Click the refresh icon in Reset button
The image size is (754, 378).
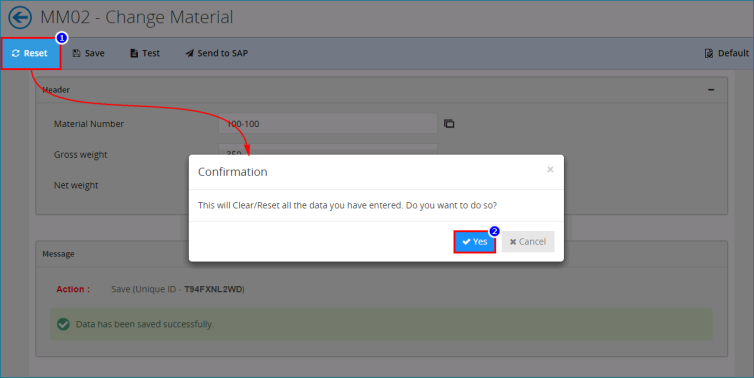(16, 53)
